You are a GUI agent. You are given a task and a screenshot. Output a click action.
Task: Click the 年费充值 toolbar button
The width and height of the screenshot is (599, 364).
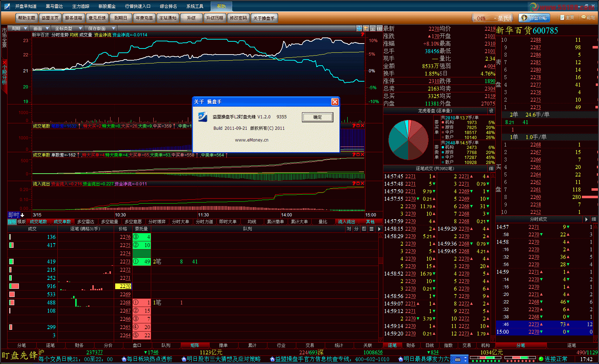(144, 18)
